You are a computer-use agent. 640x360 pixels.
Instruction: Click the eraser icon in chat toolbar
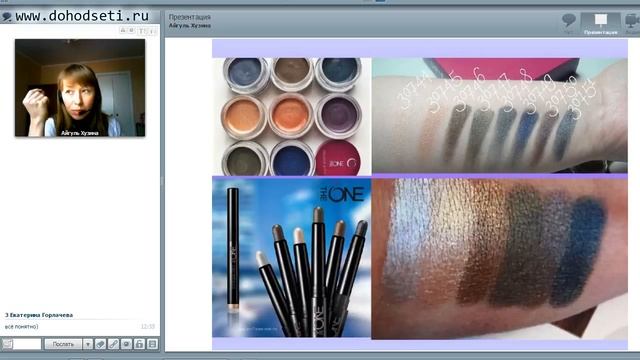[100, 344]
